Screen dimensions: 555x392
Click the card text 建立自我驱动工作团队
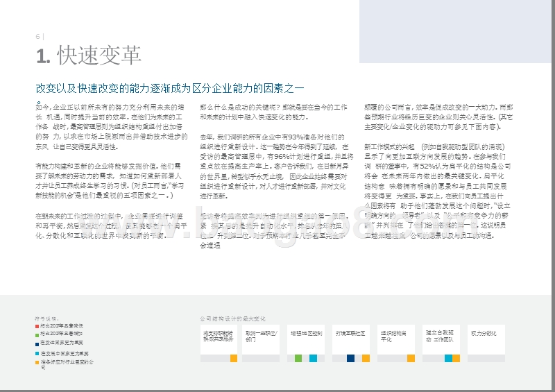(x=440, y=336)
